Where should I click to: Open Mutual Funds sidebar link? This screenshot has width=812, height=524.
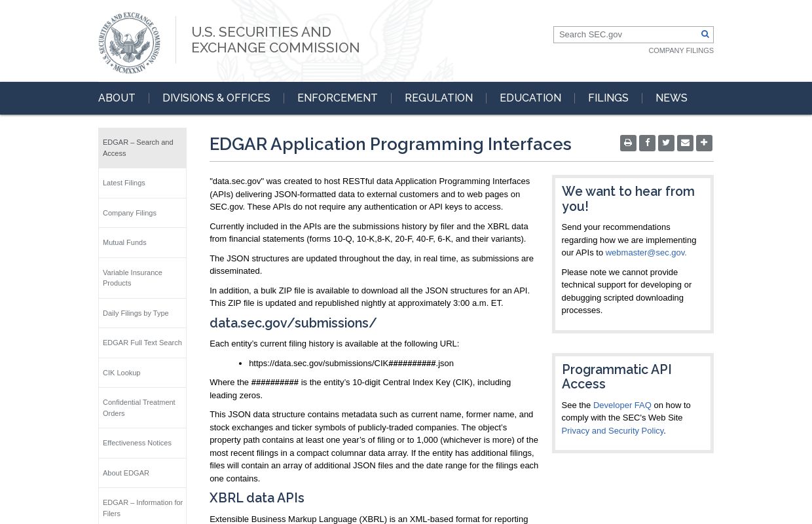click(x=142, y=242)
